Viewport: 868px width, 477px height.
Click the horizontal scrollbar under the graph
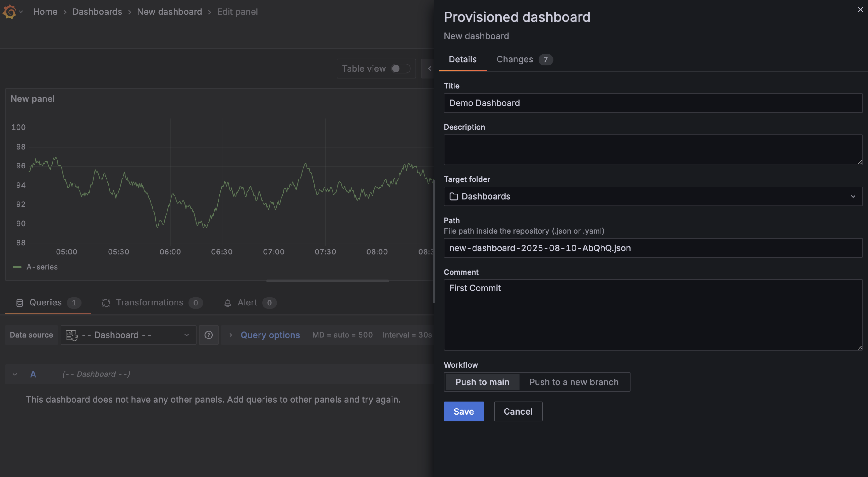(x=327, y=280)
